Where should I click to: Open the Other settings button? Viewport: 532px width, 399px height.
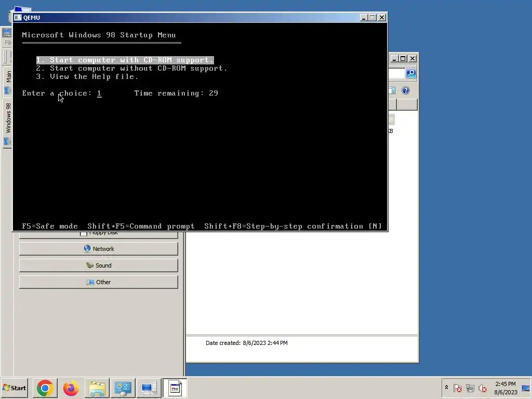click(x=98, y=282)
